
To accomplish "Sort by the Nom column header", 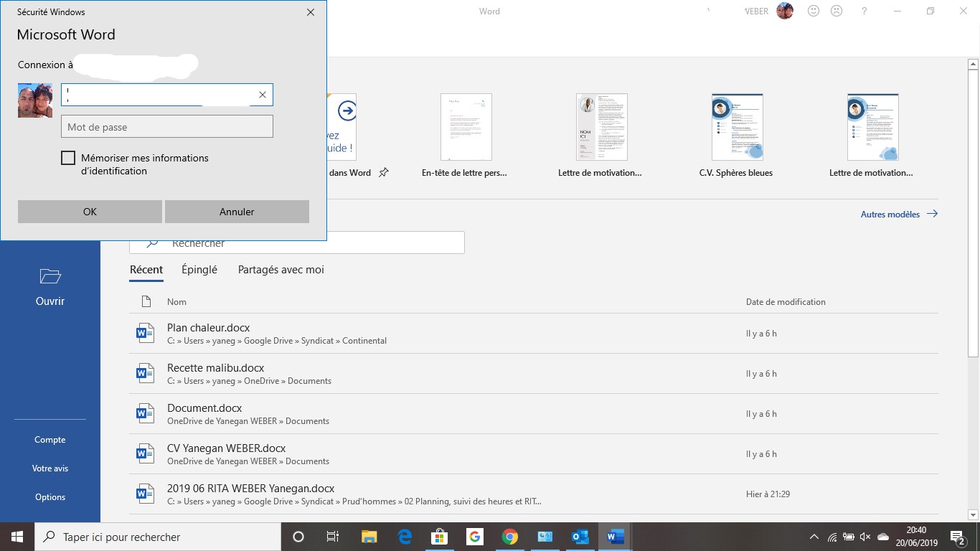I will click(176, 302).
